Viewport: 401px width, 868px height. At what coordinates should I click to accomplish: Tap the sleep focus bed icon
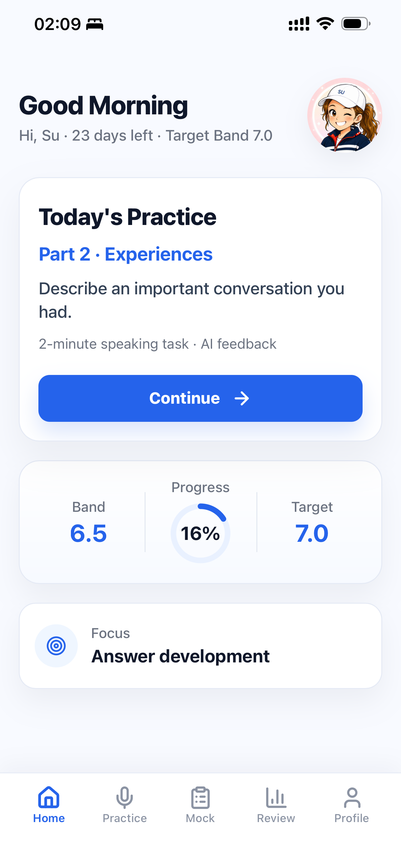pyautogui.click(x=95, y=24)
